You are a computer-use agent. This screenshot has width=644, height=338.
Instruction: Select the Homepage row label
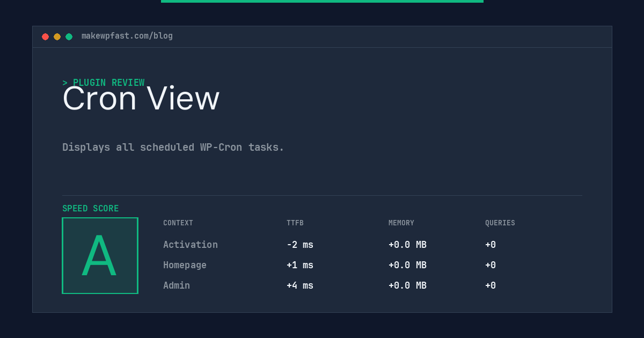185,265
